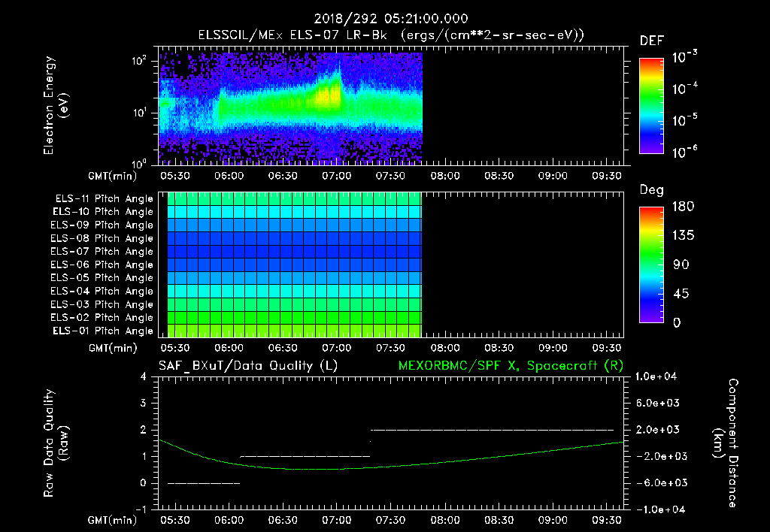770x532 pixels.
Task: Click the bright yellow flux peak in the spectrogram
Action: [x=326, y=93]
